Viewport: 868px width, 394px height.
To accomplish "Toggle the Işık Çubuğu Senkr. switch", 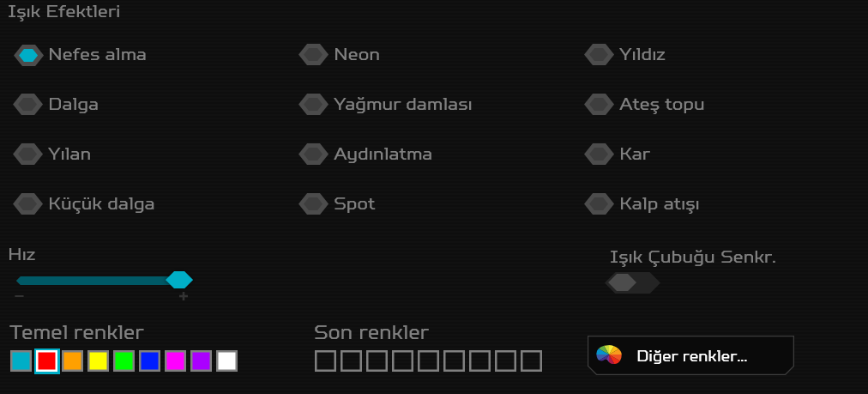I will 632,282.
